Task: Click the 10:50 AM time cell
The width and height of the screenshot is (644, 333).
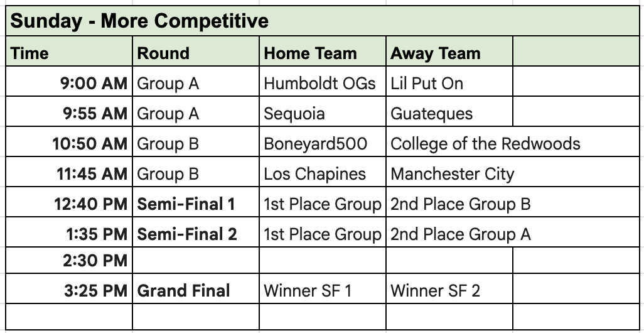Action: (68, 144)
